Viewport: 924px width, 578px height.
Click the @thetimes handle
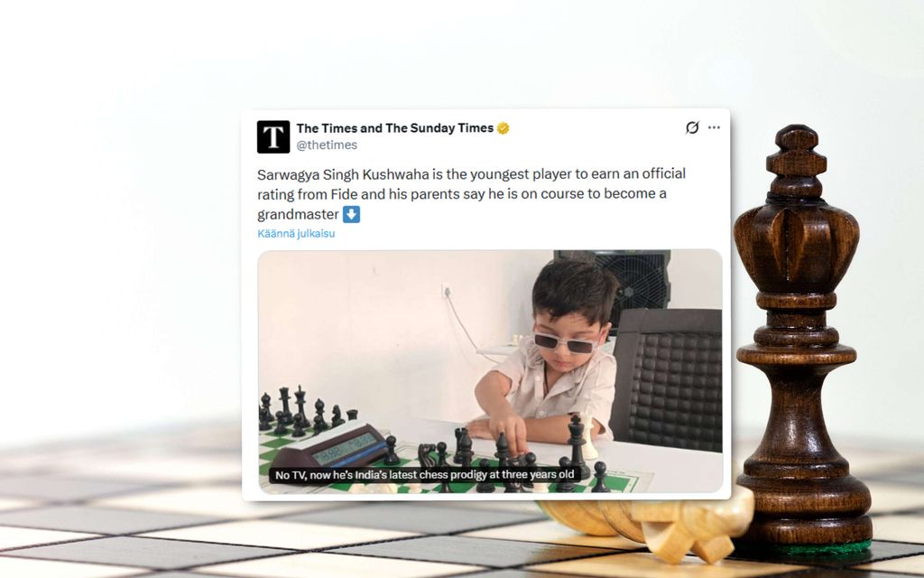[327, 145]
